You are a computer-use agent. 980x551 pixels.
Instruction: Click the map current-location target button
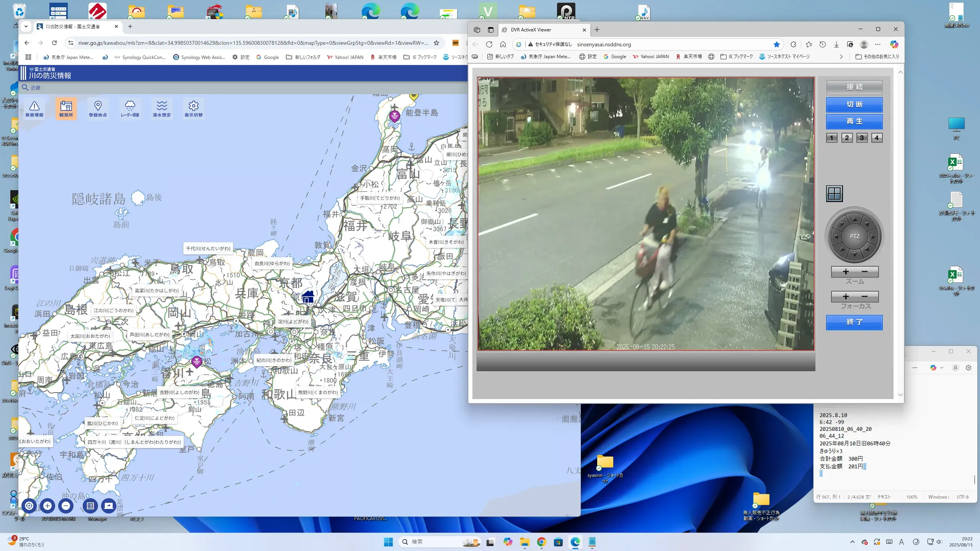pos(29,506)
